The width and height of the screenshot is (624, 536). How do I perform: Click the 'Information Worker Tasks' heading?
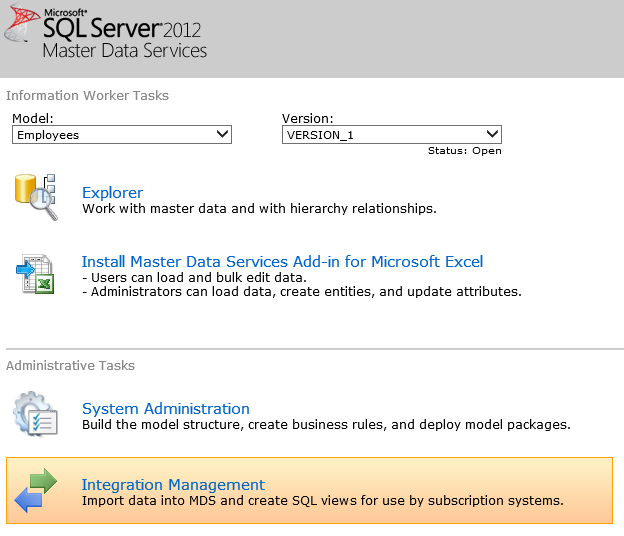pos(87,96)
